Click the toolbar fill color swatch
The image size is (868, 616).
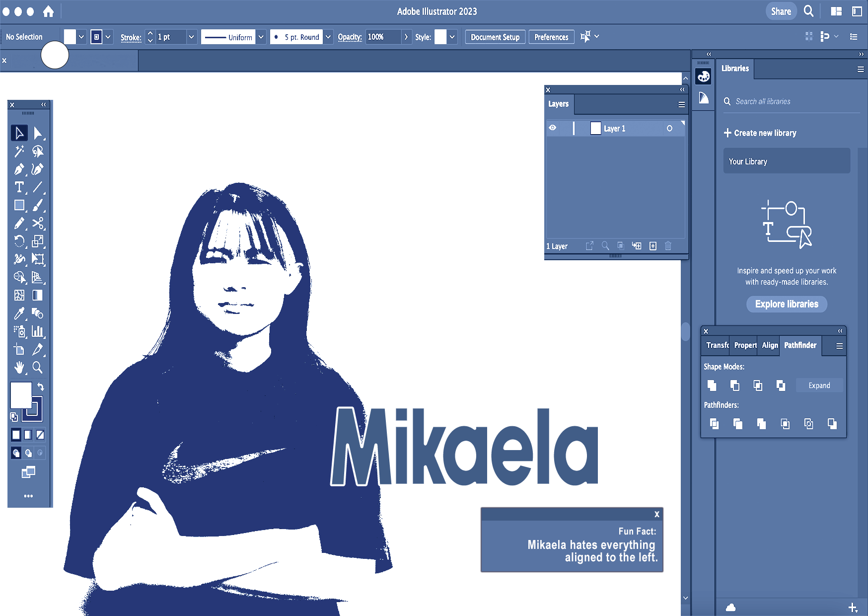click(21, 395)
